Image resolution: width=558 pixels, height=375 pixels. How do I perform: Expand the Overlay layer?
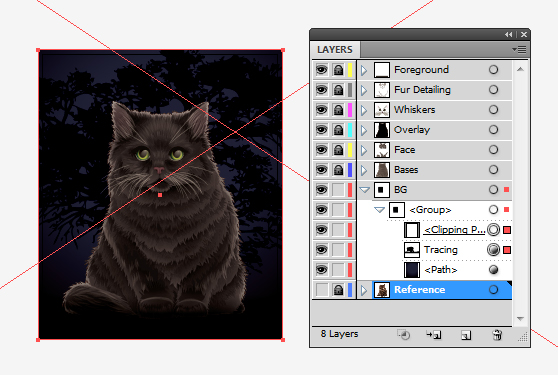pyautogui.click(x=364, y=130)
